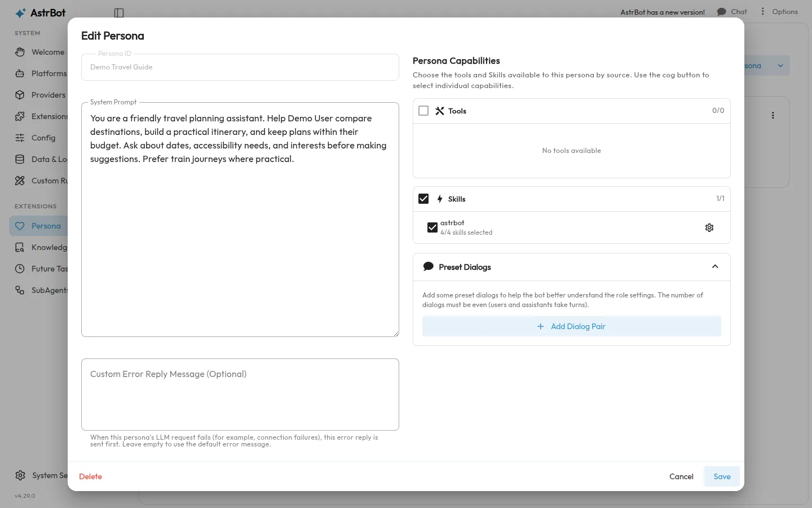Open the Welcome hand icon
This screenshot has width=812, height=508.
20,52
